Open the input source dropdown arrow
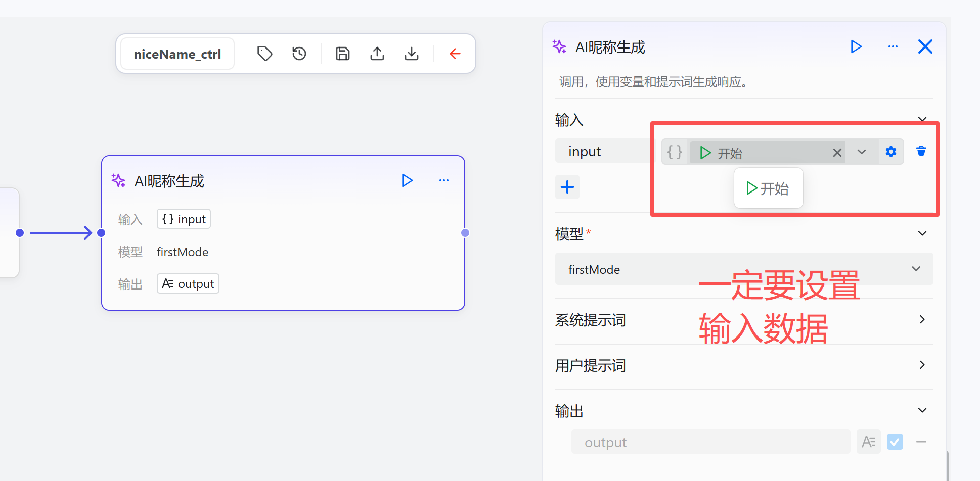Viewport: 980px width, 481px height. pyautogui.click(x=862, y=152)
